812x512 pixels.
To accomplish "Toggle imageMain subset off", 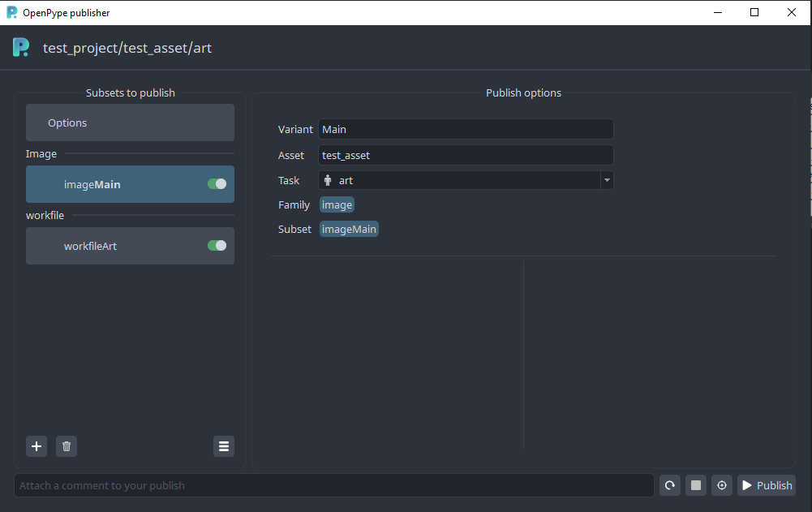I will click(217, 184).
